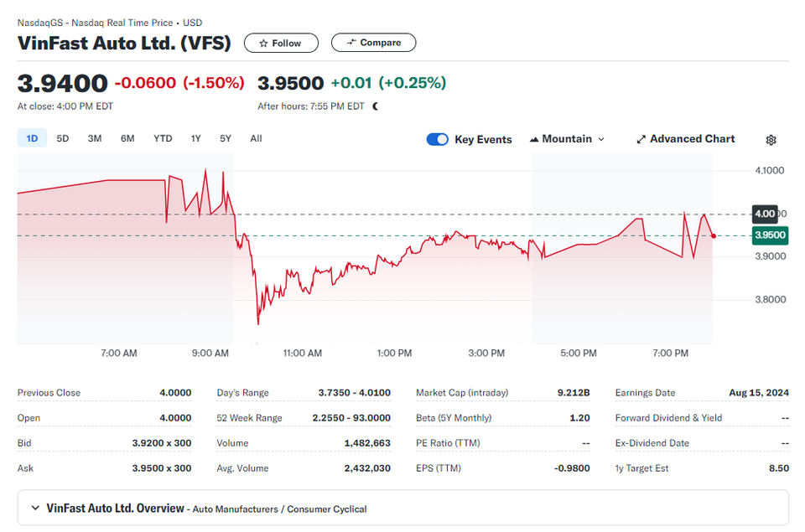This screenshot has height=532, width=805.
Task: Choose the All time range tab
Action: [x=257, y=138]
